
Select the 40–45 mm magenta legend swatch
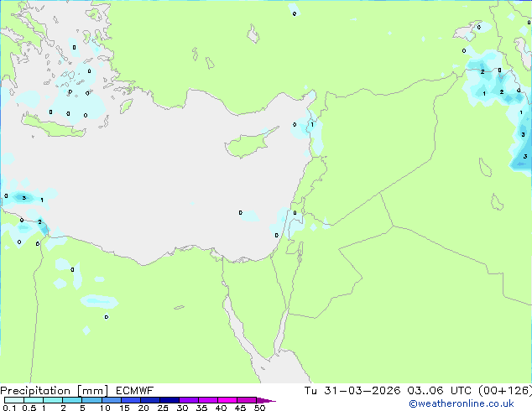tap(227, 400)
